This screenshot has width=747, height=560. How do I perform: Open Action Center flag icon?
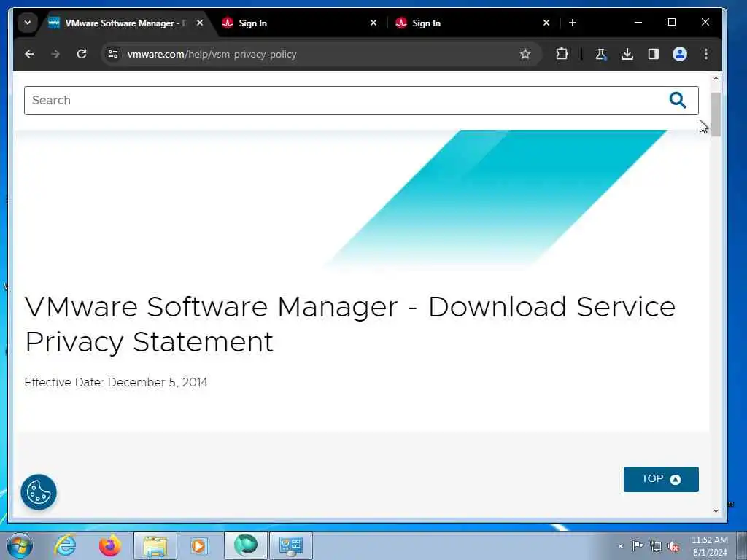coord(638,546)
